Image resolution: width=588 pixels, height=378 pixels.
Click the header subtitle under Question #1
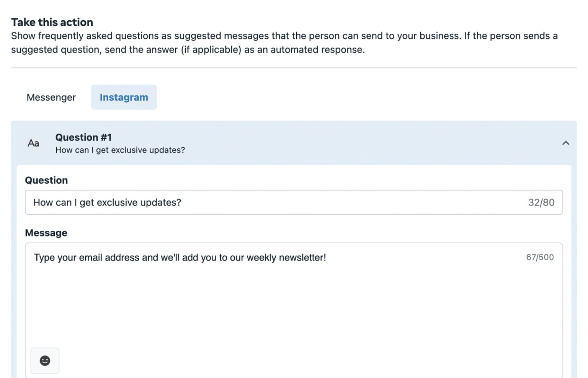tap(120, 150)
